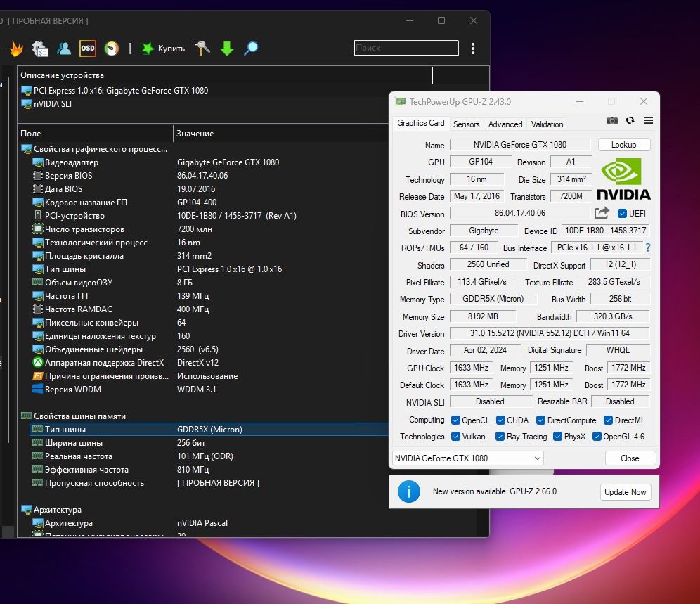Click the Lookup button in GPU-Z
700x604 pixels.
click(x=623, y=145)
